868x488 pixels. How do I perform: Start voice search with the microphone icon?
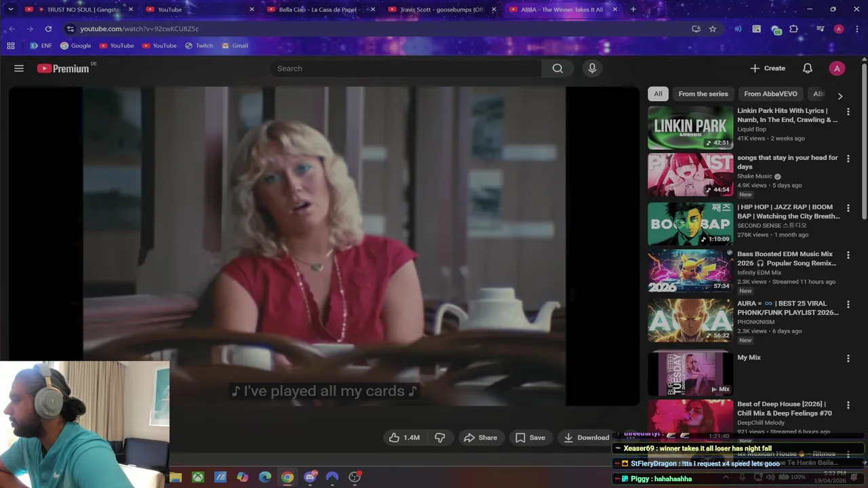[x=592, y=68]
